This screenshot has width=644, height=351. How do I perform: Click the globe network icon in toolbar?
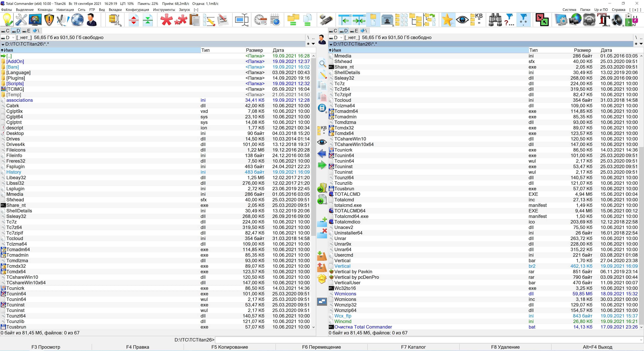pyautogui.click(x=77, y=20)
